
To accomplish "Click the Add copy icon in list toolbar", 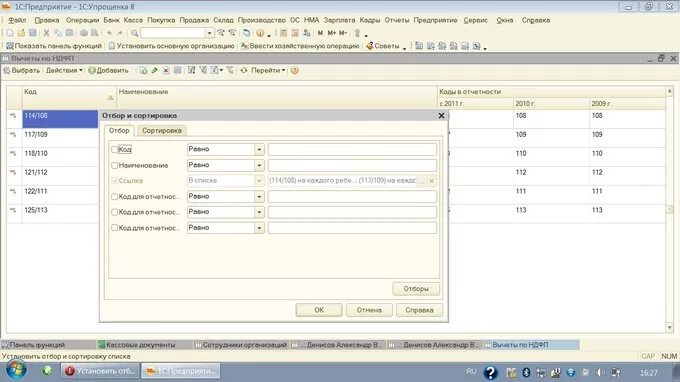I will pos(143,70).
